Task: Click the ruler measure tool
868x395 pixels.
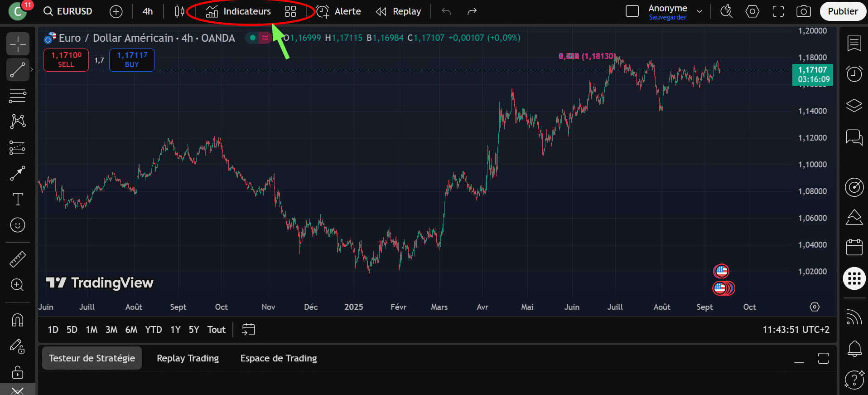Action: (18, 259)
